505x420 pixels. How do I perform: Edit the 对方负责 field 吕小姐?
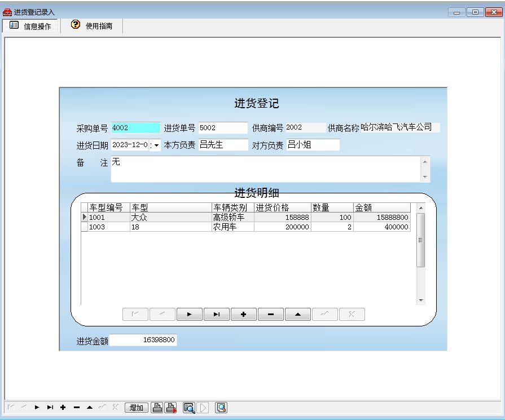(313, 145)
